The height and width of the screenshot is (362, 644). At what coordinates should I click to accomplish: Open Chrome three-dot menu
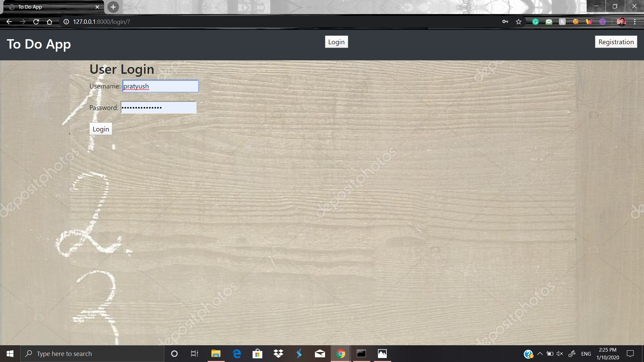[x=635, y=22]
